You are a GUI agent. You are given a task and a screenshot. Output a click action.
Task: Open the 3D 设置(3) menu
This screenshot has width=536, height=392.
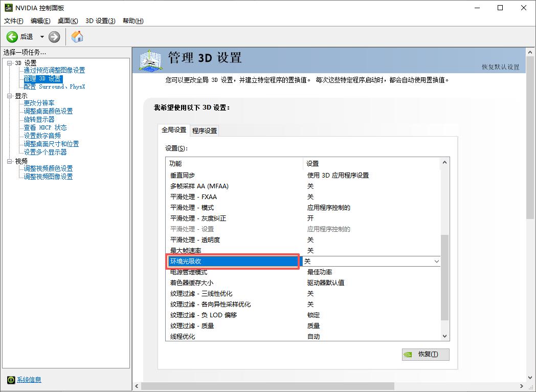pyautogui.click(x=100, y=21)
